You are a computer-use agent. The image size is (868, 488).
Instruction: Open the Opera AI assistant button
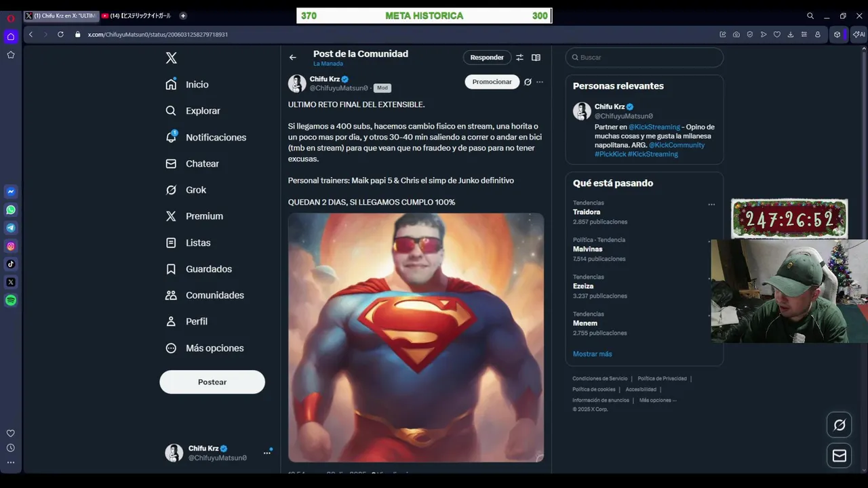click(x=859, y=35)
